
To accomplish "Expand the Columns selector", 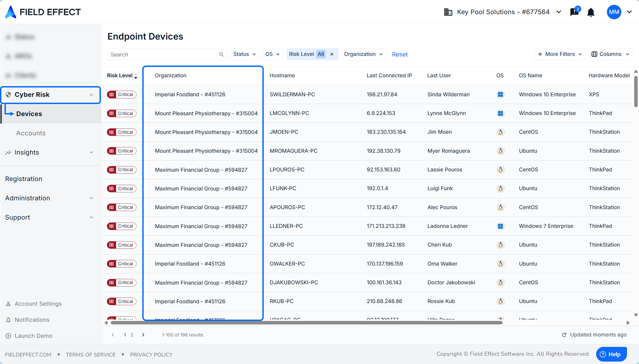I will pos(610,54).
